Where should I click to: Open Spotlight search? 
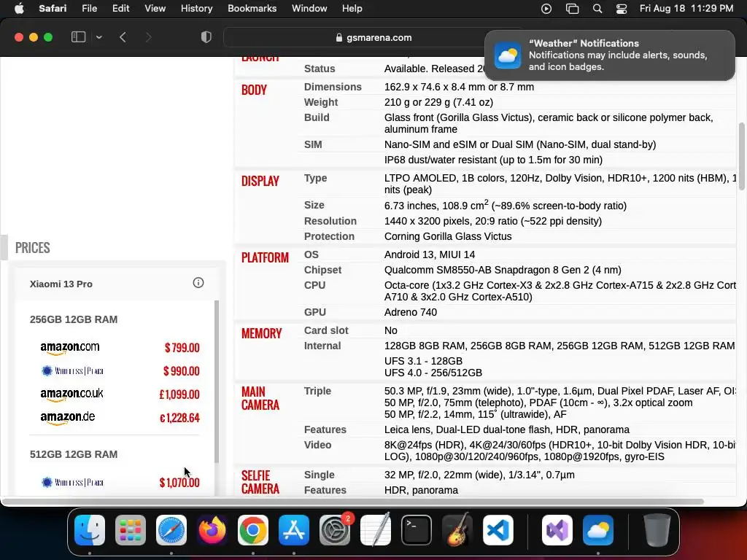[x=597, y=9]
